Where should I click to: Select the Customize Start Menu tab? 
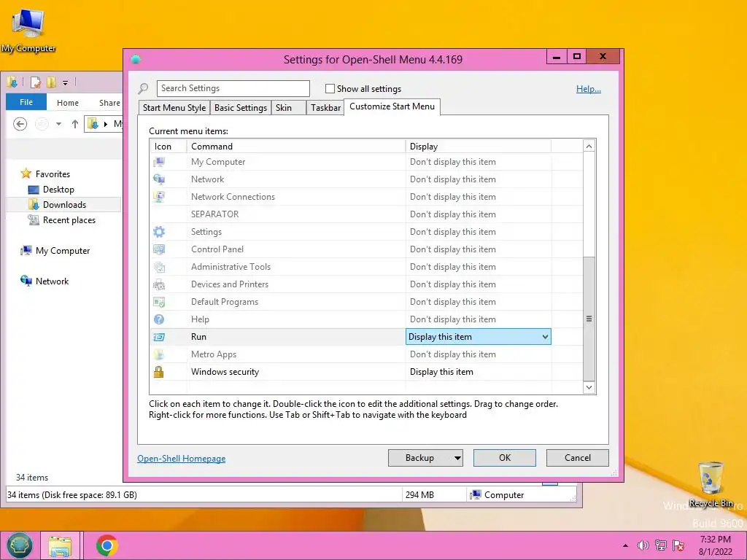(392, 106)
